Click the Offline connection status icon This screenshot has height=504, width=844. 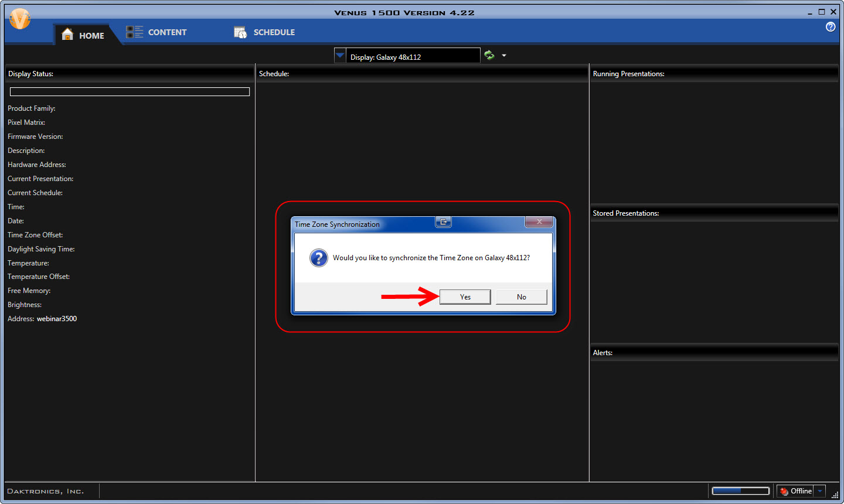coord(784,491)
